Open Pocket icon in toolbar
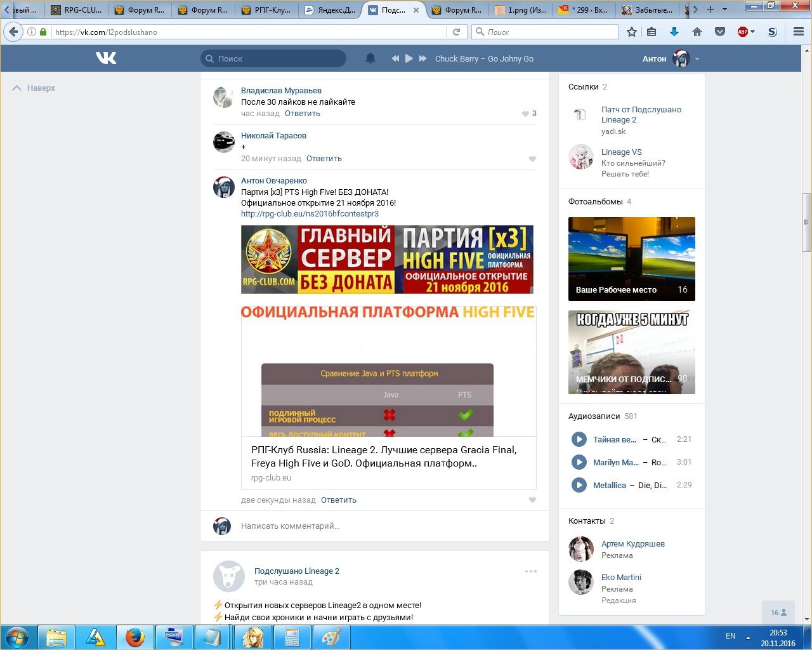The width and height of the screenshot is (812, 650). click(x=720, y=32)
